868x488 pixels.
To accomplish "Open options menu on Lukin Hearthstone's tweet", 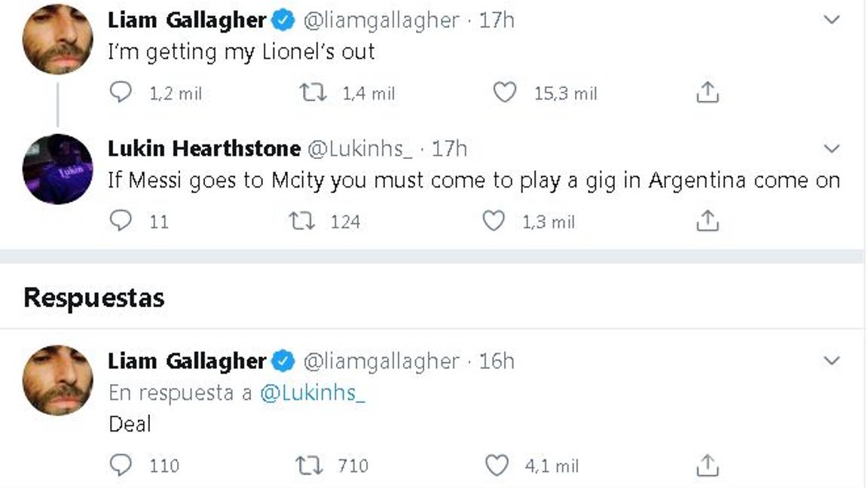I will (x=832, y=148).
